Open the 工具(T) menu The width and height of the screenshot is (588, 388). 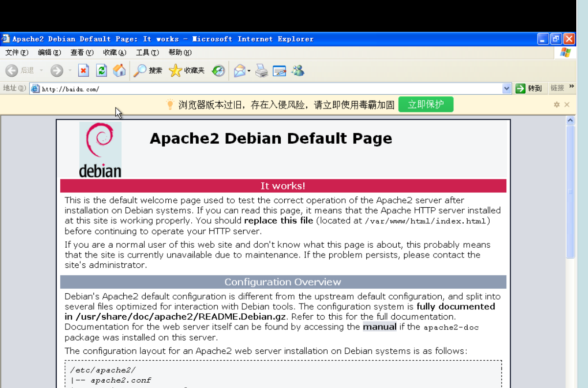click(147, 52)
